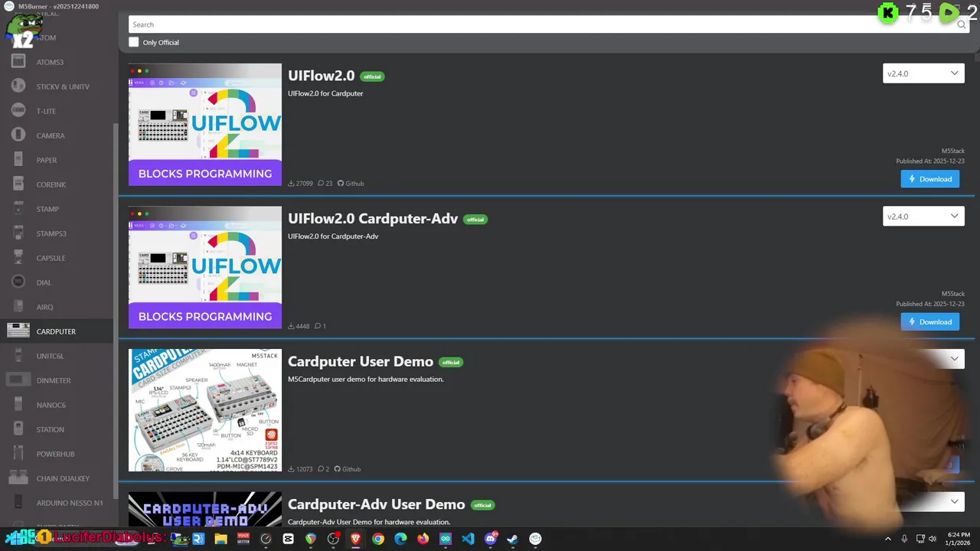Screen dimensions: 980x551
Task: Open the DIAL device category
Action: 57,282
